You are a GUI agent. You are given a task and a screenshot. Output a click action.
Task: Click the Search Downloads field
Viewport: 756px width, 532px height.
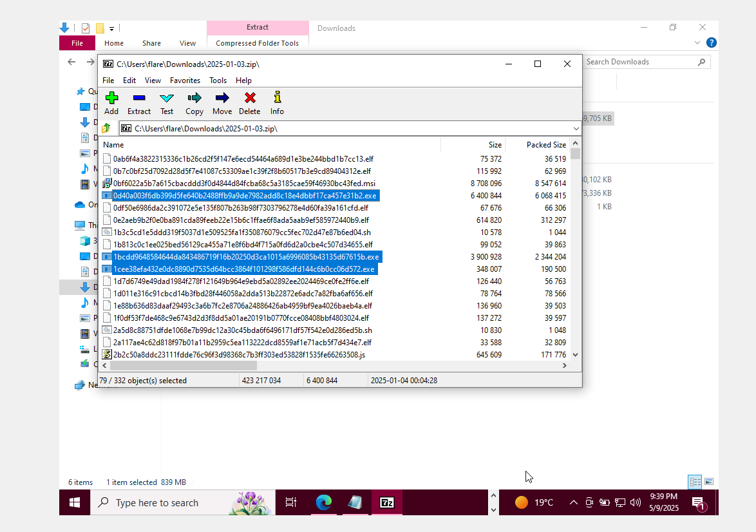(x=641, y=62)
